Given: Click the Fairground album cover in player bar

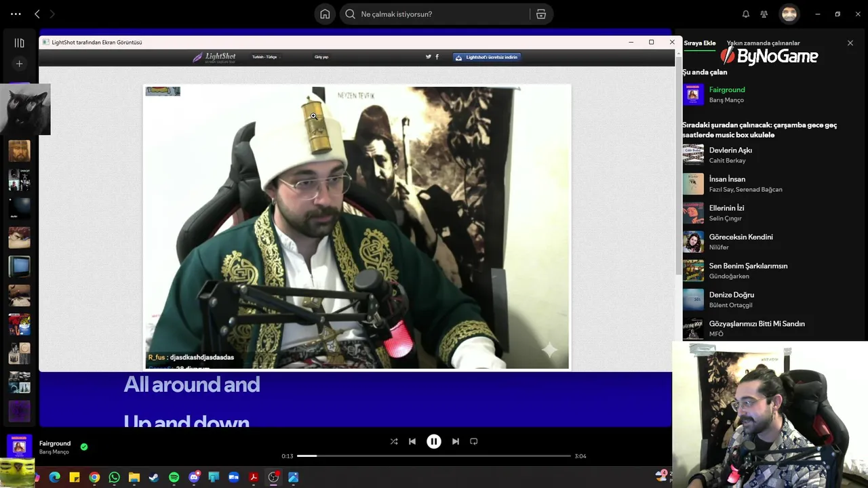Looking at the screenshot, I should 19,446.
